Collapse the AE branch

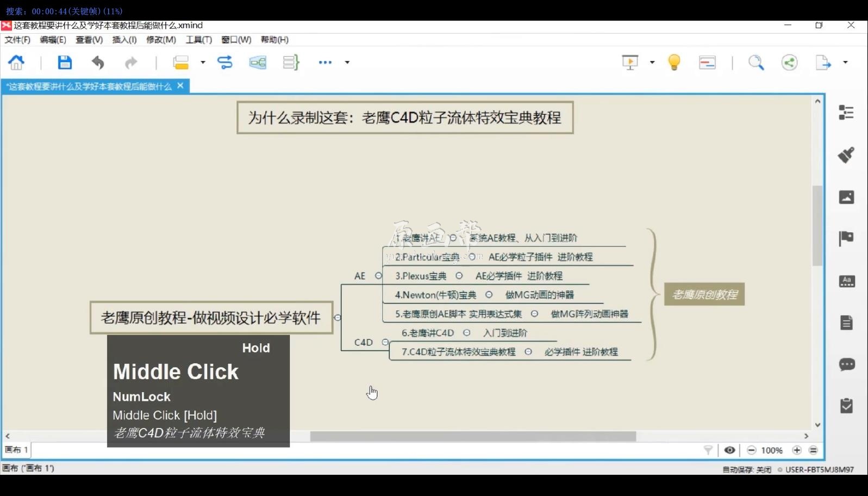point(378,276)
